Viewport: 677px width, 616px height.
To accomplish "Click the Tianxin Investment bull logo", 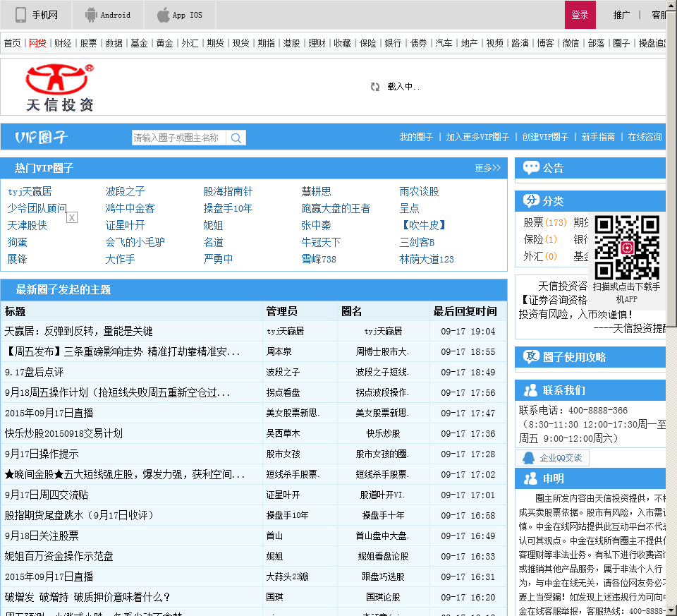I will point(60,87).
